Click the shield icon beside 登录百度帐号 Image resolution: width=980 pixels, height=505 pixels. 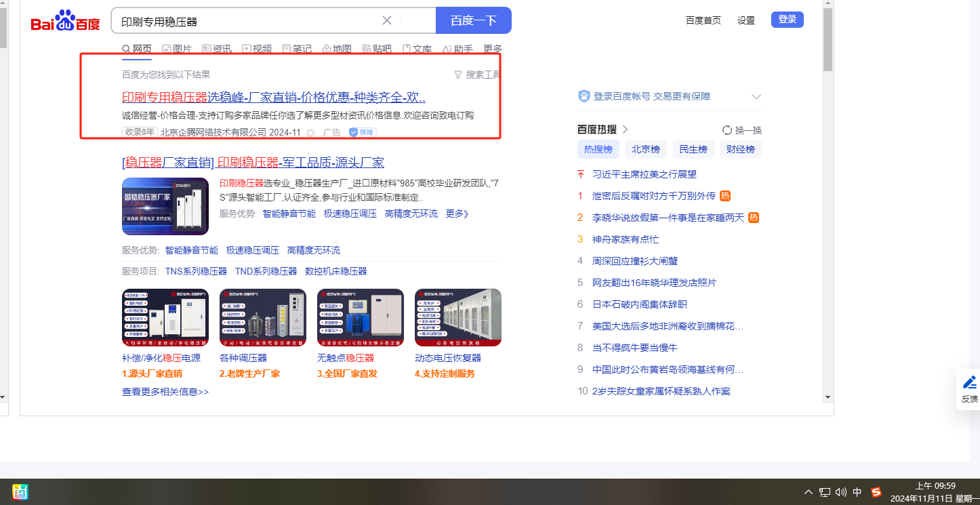coord(584,96)
